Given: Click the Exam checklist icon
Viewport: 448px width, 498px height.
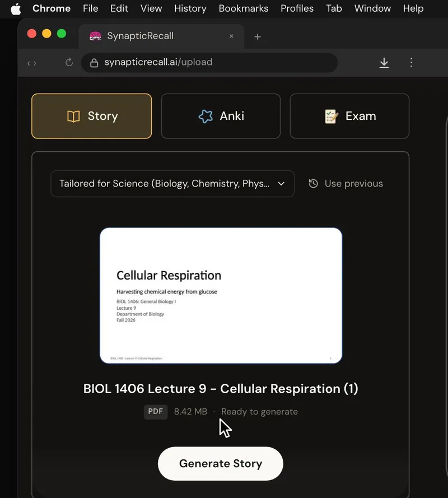Looking at the screenshot, I should pyautogui.click(x=331, y=117).
